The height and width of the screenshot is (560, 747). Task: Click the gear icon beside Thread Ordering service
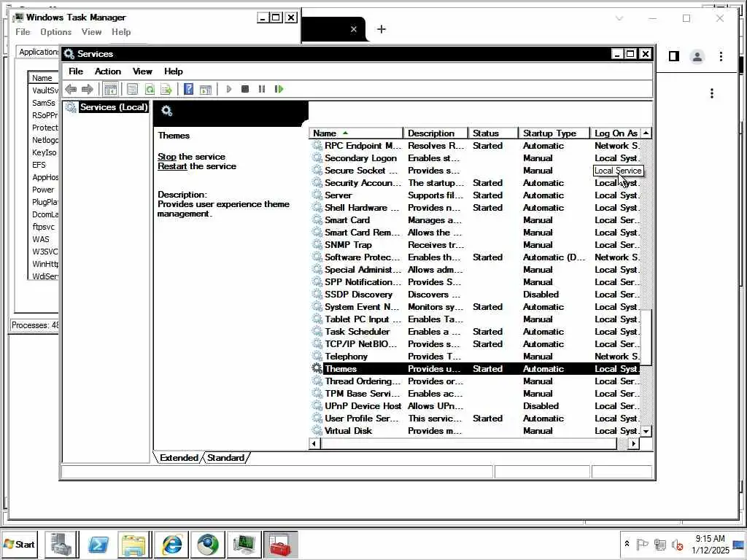pos(317,381)
